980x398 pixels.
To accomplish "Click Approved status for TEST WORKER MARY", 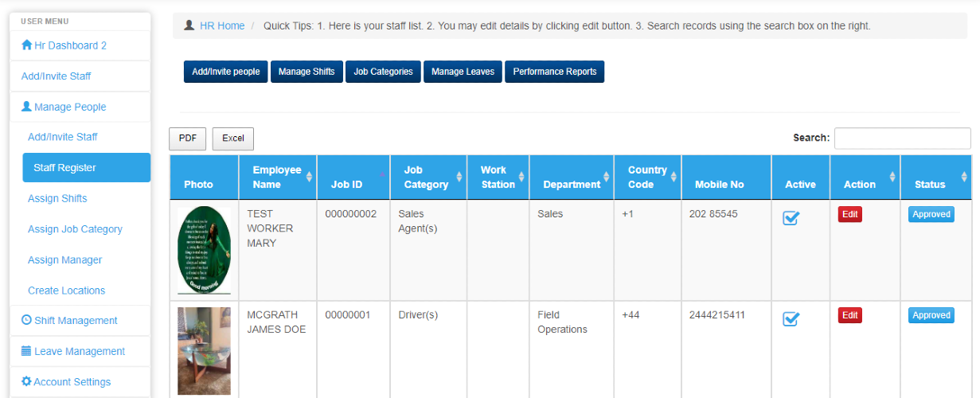I will 931,214.
